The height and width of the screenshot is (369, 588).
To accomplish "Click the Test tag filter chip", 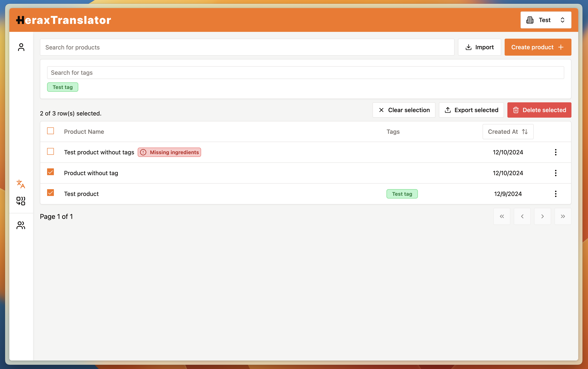I will click(x=62, y=87).
